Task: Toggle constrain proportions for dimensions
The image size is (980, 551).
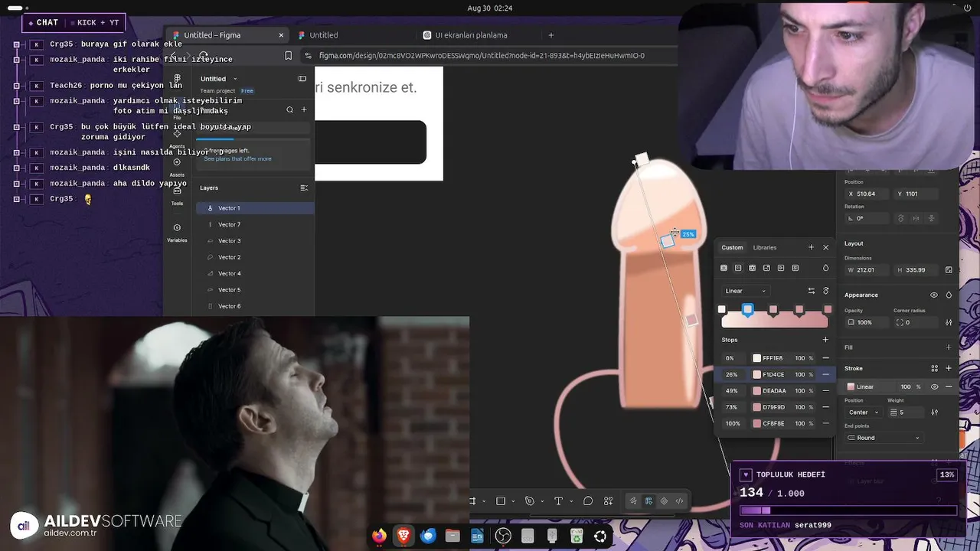Action: [949, 270]
